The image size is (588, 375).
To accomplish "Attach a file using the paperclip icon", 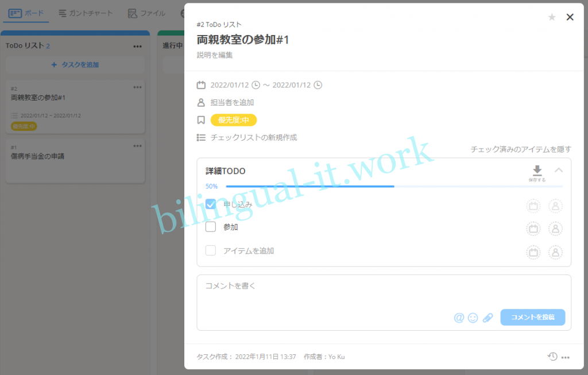I will coord(488,318).
